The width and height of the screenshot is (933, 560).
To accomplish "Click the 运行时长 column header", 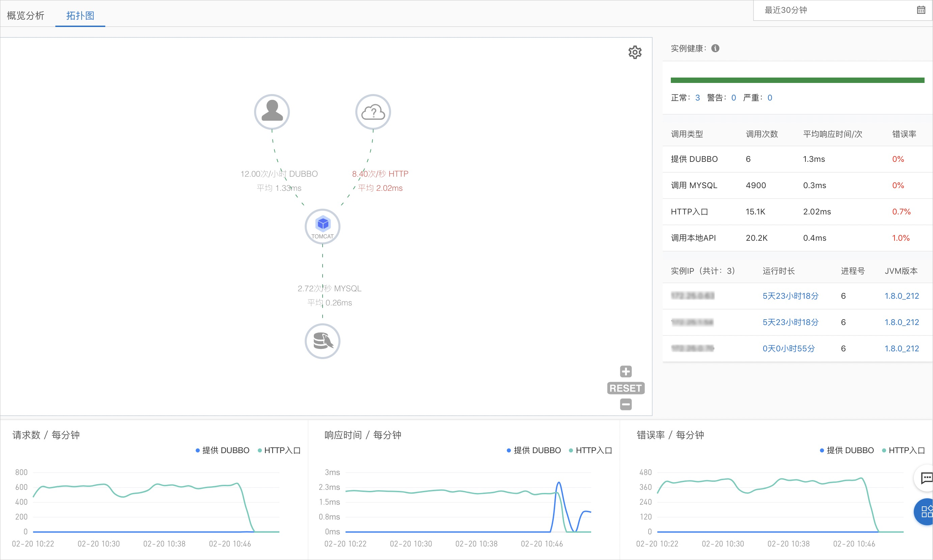I will (x=778, y=271).
